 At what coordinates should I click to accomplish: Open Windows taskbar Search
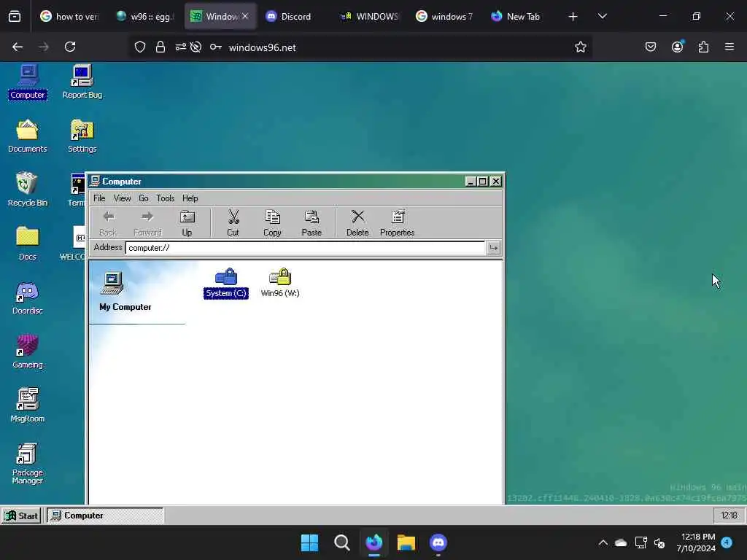click(341, 542)
